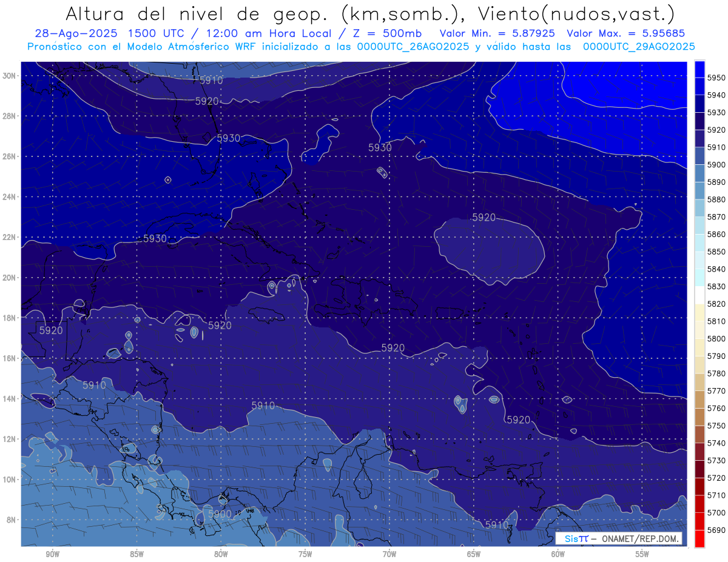
Task: Click the 30N latitude axis label
Action: (10, 76)
